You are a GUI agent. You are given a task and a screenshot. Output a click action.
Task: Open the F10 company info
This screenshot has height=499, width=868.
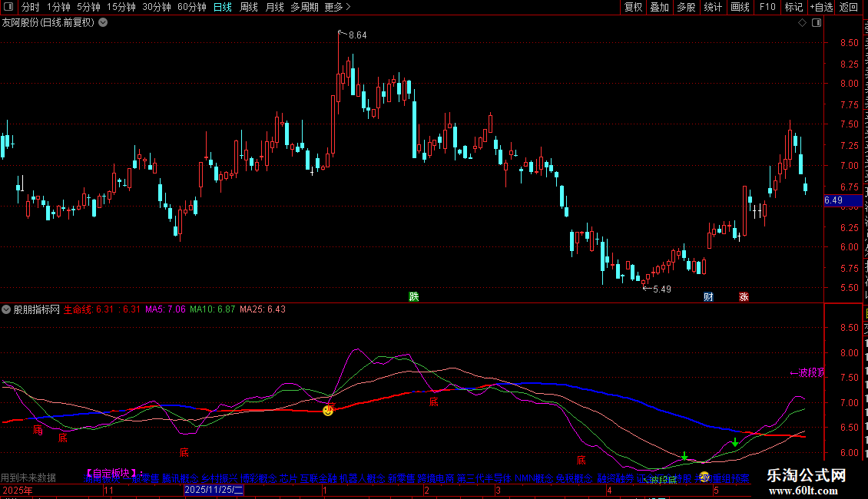pos(767,7)
